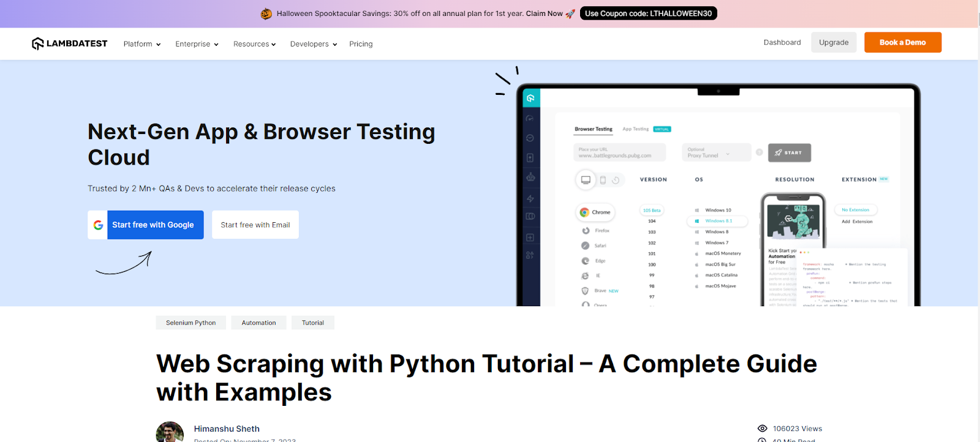Viewport: 980px width, 442px height.
Task: Click the lightning bolt icon in preview sidebar
Action: click(x=530, y=198)
